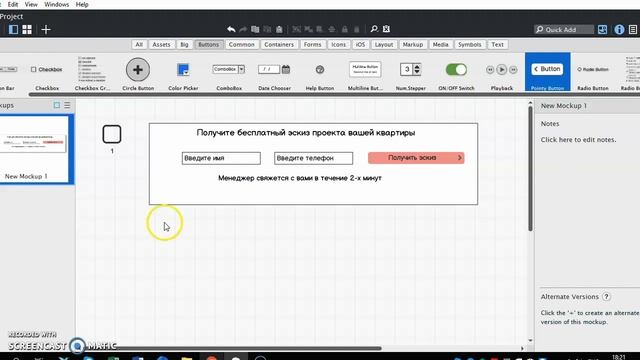Screen dimensions: 640x360
Task: Open the Help menu
Action: click(x=82, y=4)
